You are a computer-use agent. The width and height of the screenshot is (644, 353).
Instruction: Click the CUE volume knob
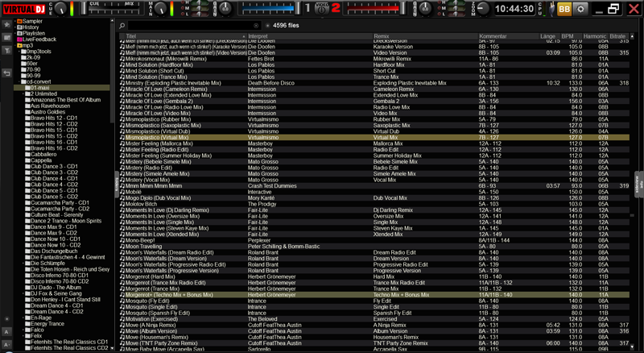click(60, 9)
